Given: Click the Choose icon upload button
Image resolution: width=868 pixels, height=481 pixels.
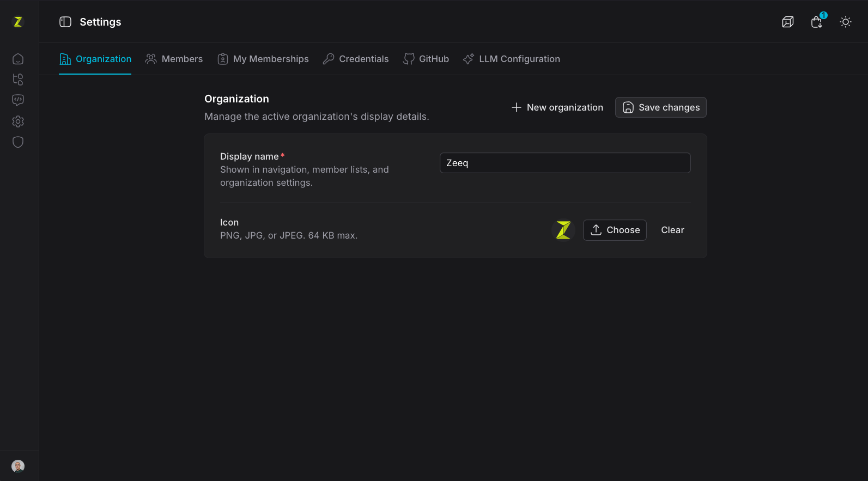Looking at the screenshot, I should [615, 230].
